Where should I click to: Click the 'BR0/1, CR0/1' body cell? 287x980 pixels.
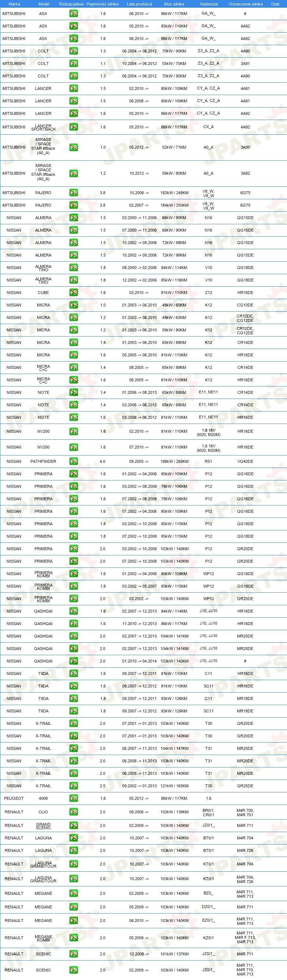coord(208,813)
